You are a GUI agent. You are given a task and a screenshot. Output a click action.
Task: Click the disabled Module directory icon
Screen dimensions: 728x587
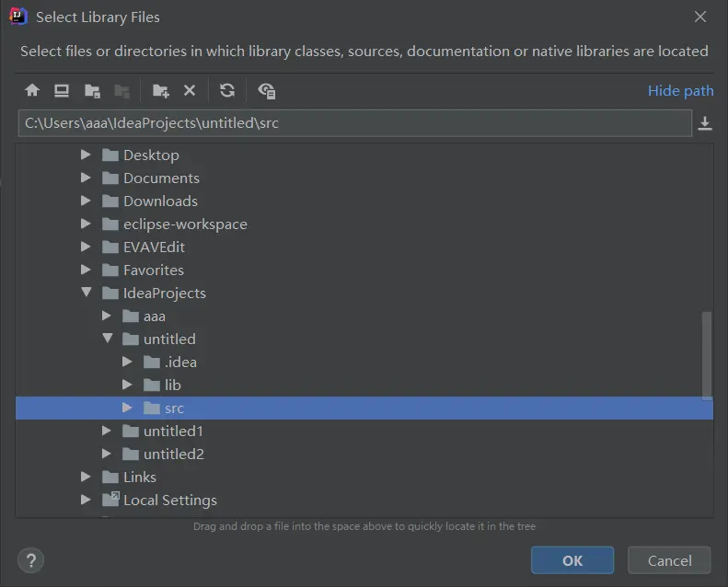[x=121, y=90]
